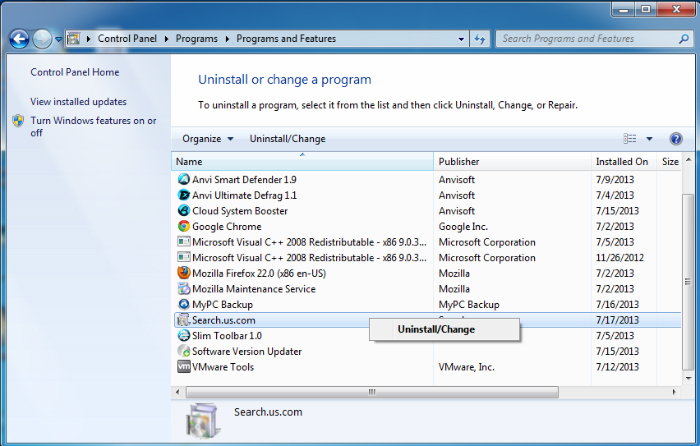
Task: Go back with the blue Back arrow
Action: click(x=19, y=39)
